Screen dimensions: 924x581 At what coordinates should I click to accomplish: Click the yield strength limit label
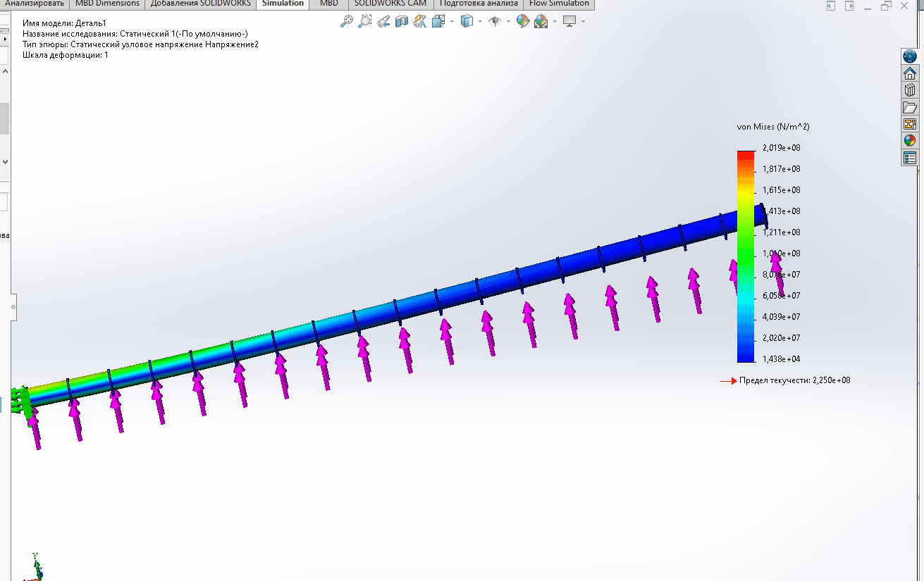tap(794, 380)
